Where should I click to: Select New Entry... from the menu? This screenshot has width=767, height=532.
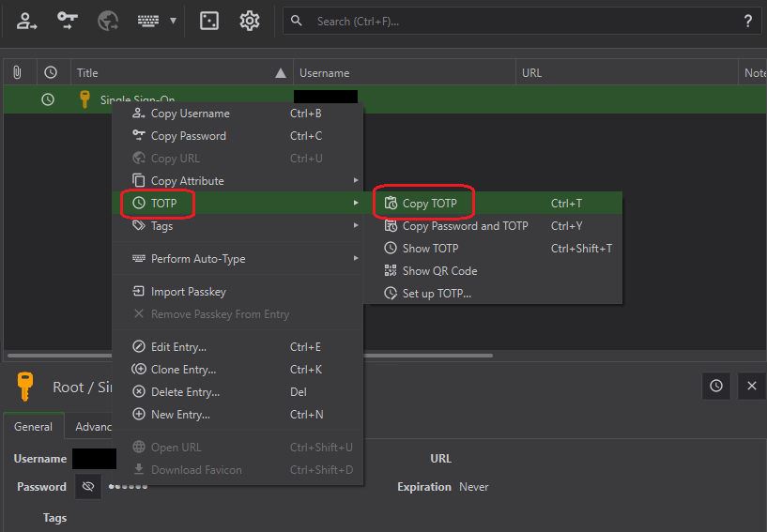(x=238, y=415)
